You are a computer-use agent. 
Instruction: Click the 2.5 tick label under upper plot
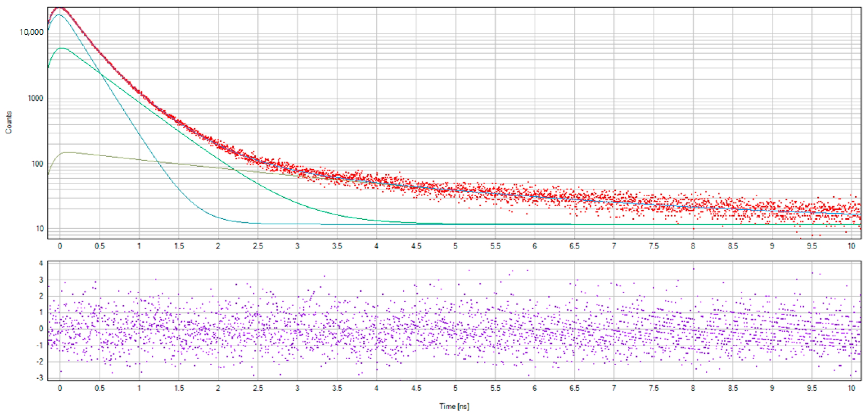point(258,247)
